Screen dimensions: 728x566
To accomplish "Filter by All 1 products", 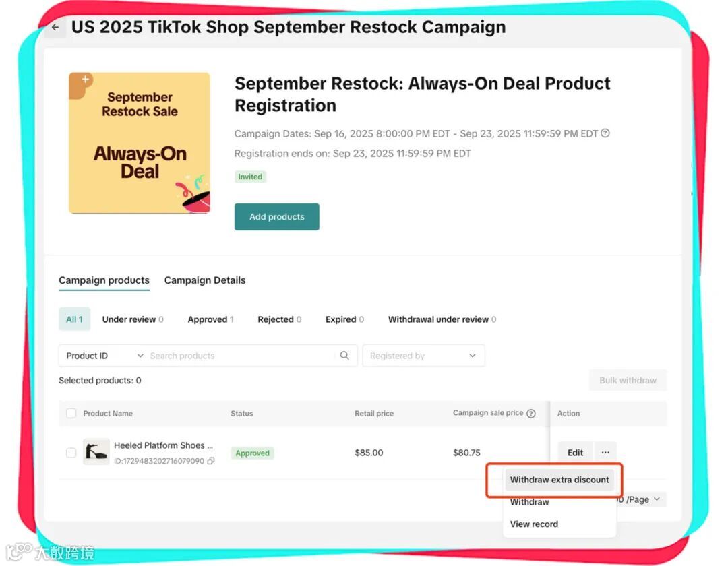I will 74,319.
